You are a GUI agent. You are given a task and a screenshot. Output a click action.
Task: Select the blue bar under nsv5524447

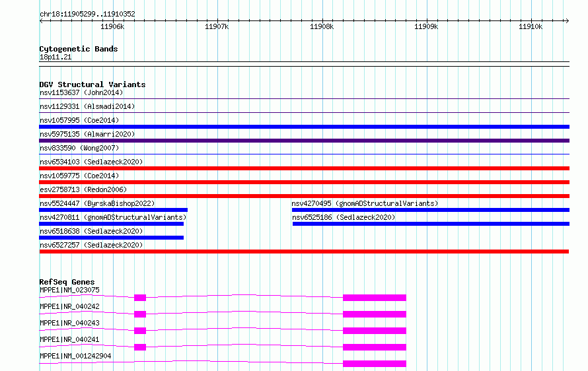tap(113, 210)
